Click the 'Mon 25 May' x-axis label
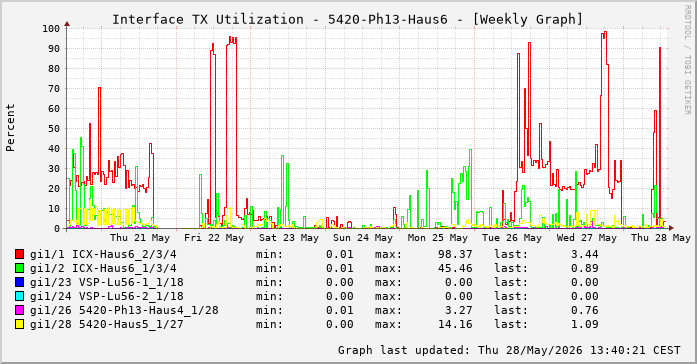The image size is (697, 364). pyautogui.click(x=438, y=238)
